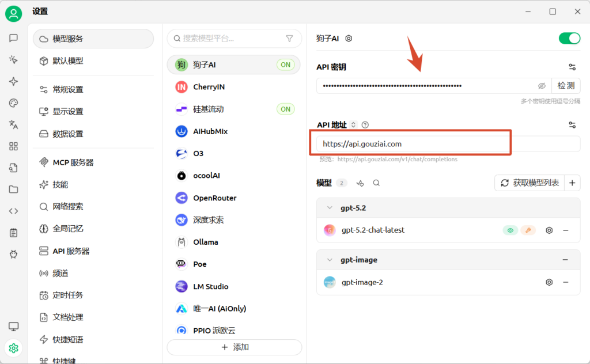This screenshot has height=364, width=590.
Task: Open the knowledge base document search icon
Action: [x=14, y=168]
